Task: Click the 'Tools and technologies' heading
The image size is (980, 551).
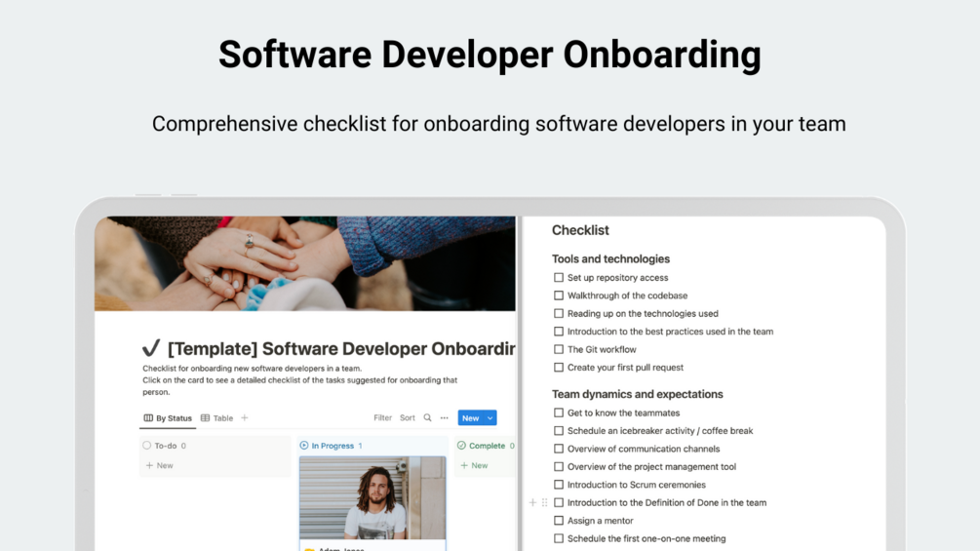Action: point(610,258)
